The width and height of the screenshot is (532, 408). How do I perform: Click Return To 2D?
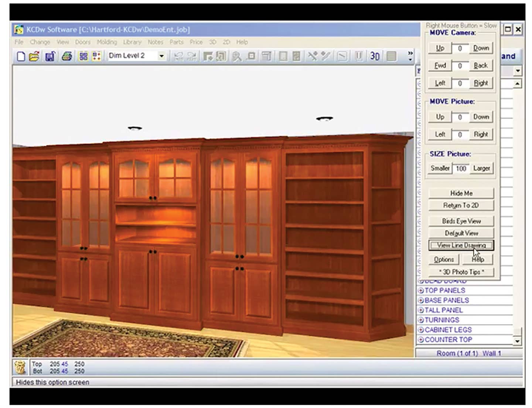click(x=461, y=205)
